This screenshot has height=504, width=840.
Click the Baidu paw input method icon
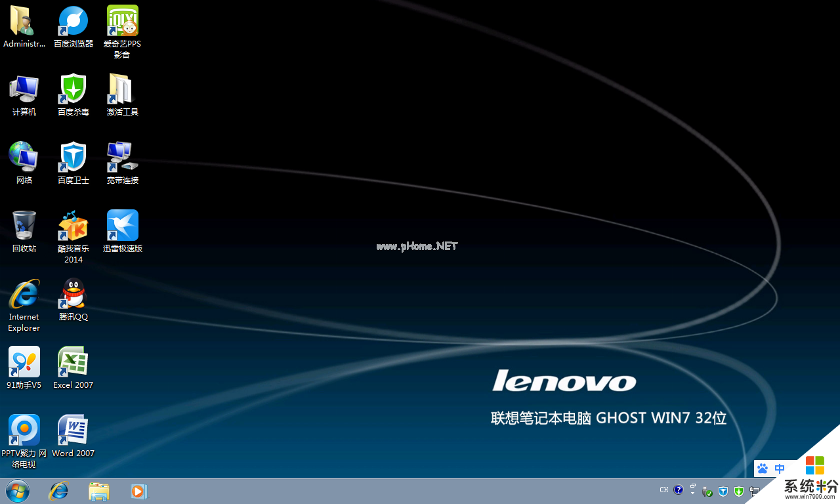click(762, 469)
